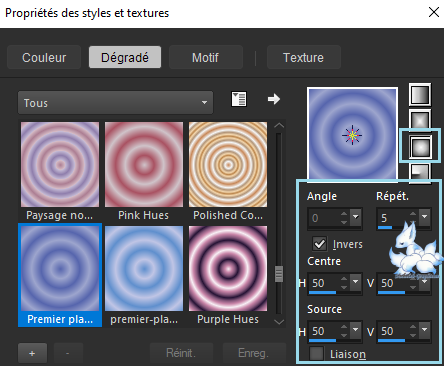The height and width of the screenshot is (366, 444).
Task: Open the Répét. dropdown arrow
Action: click(x=424, y=217)
